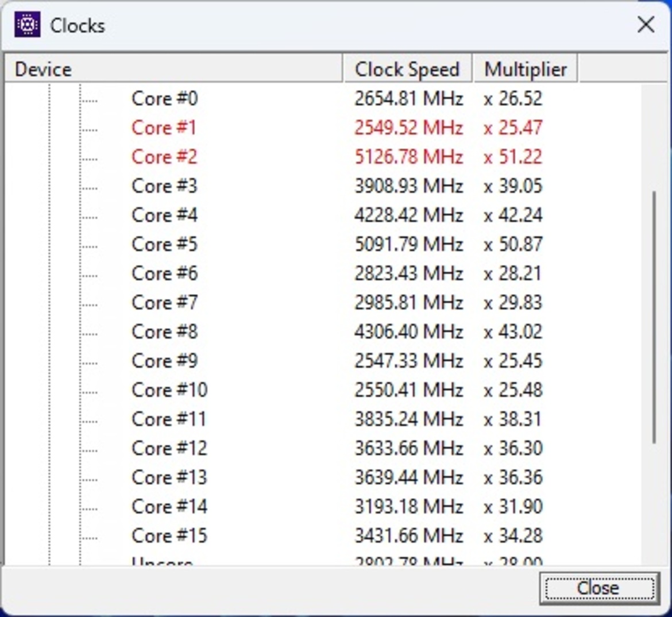This screenshot has height=617, width=672.
Task: Select the partially visible Uncore row
Action: (162, 561)
